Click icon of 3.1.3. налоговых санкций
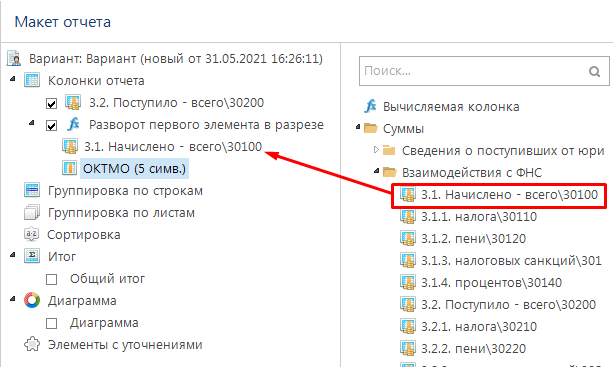 (x=408, y=260)
